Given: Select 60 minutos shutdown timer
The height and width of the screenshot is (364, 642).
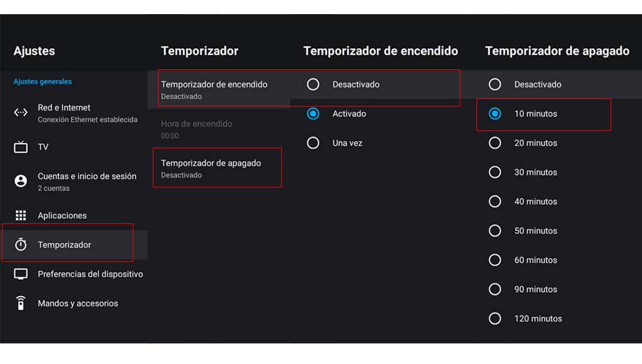Looking at the screenshot, I should pos(495,260).
